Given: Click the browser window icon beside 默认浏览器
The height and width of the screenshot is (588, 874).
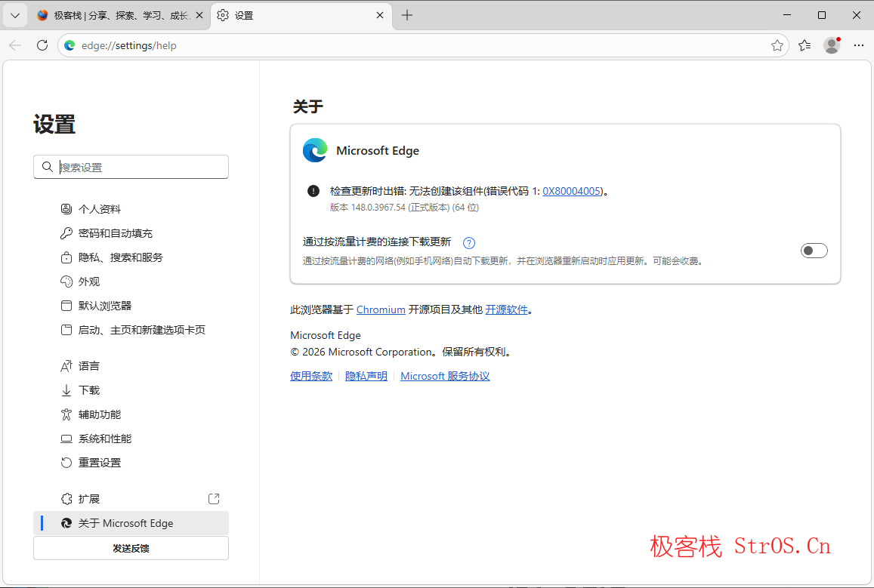Looking at the screenshot, I should [66, 306].
